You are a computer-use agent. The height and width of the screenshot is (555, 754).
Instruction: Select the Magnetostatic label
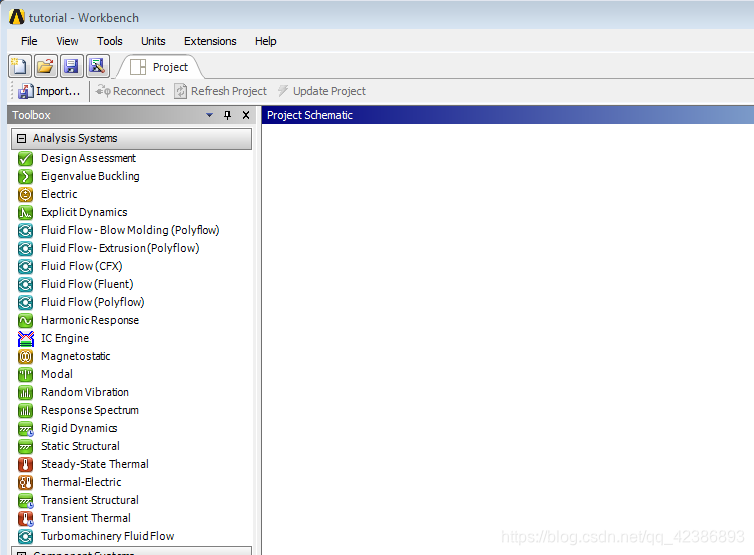tap(75, 356)
